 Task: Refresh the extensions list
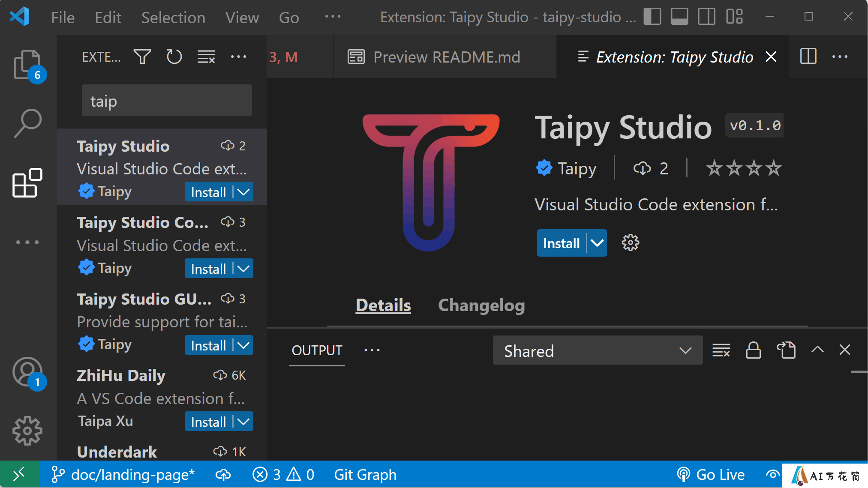tap(174, 57)
